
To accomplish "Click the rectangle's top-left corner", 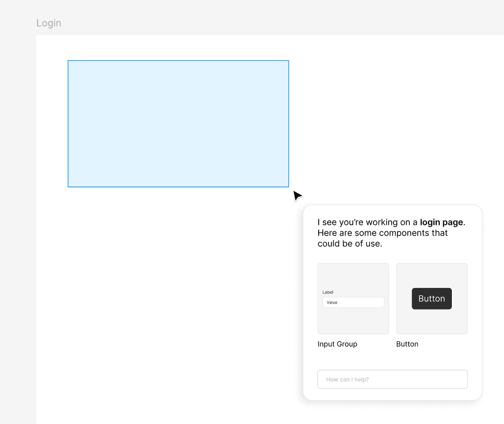I will (68, 61).
